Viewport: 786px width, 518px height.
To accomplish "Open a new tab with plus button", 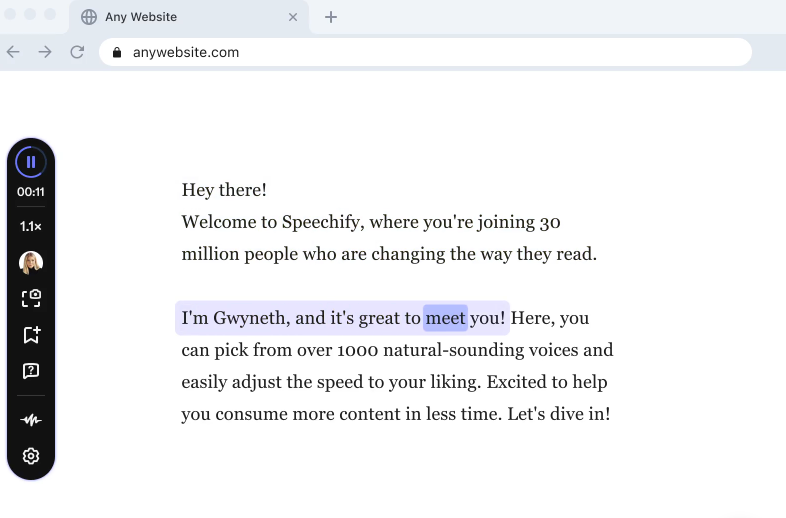I will (x=331, y=17).
